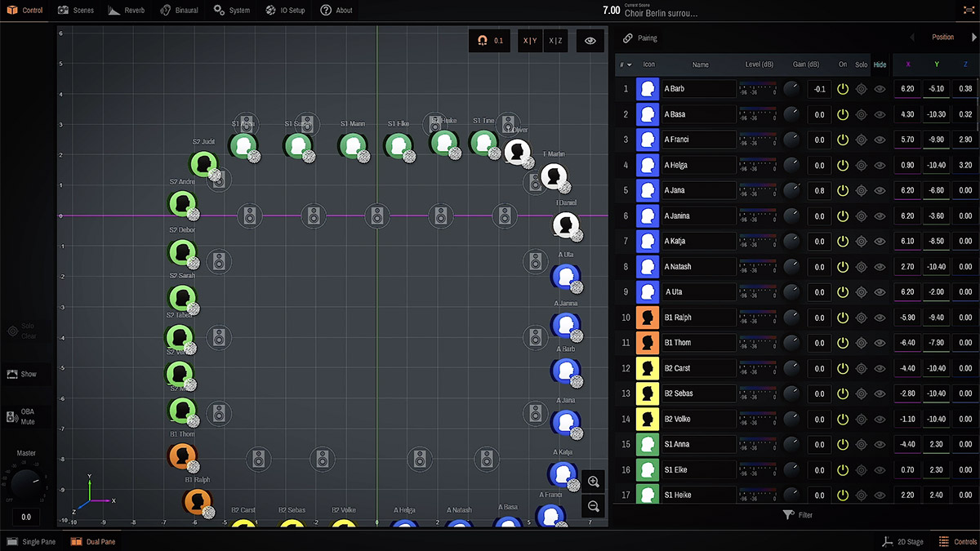Hide the A Franci source with eye icon
The width and height of the screenshot is (980, 551).
880,140
